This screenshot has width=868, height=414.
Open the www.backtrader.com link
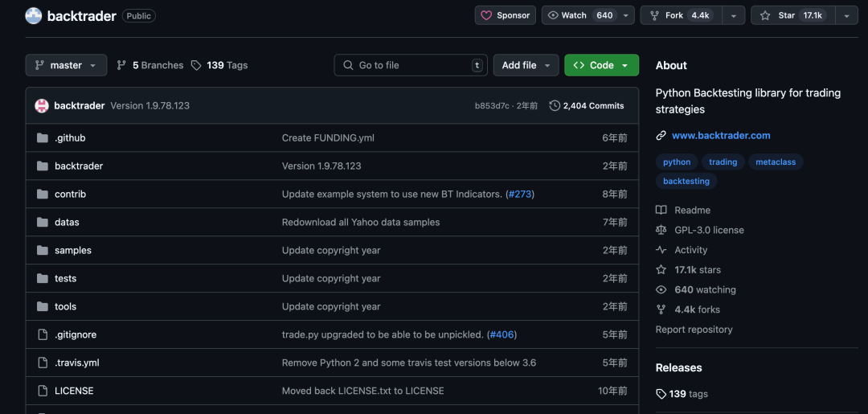click(x=721, y=136)
